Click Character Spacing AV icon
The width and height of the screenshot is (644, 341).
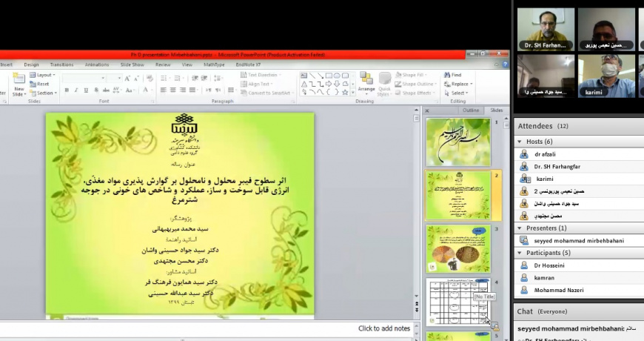coord(116,90)
